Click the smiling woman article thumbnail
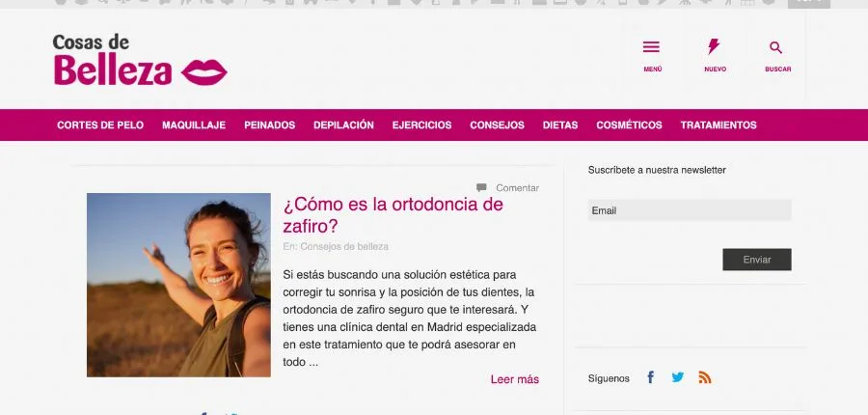Screen dimensions: 868x415 (x=178, y=285)
